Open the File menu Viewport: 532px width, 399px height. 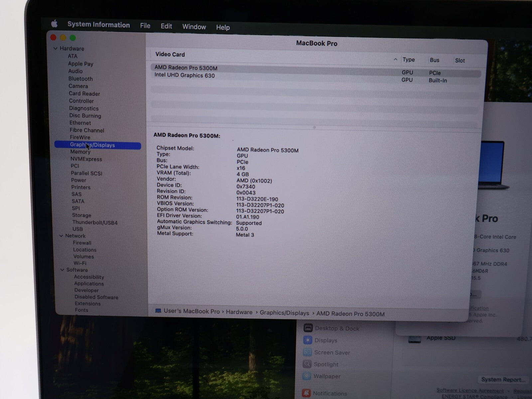tap(145, 26)
